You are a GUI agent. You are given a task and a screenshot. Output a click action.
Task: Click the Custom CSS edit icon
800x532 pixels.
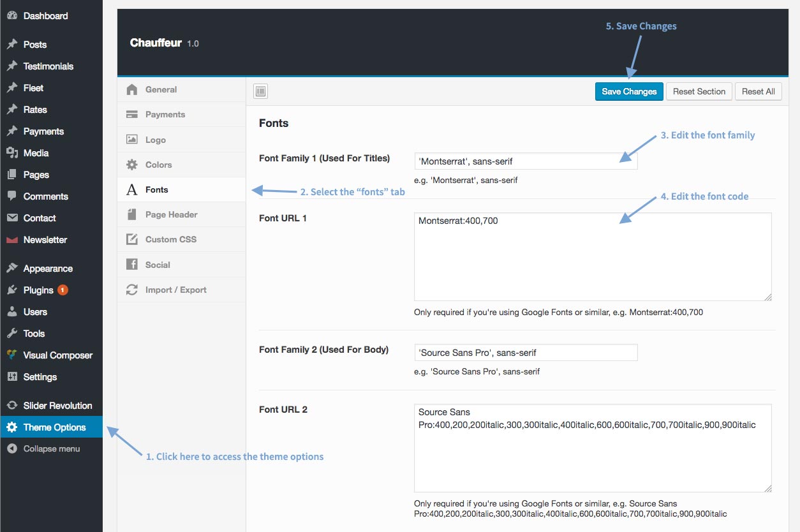pyautogui.click(x=132, y=239)
